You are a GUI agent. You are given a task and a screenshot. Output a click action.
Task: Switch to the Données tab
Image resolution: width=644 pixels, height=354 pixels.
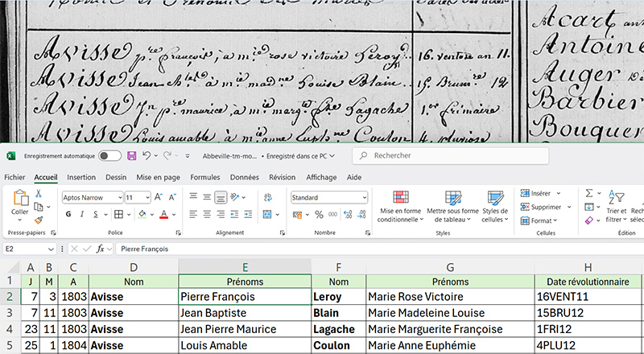coord(245,178)
